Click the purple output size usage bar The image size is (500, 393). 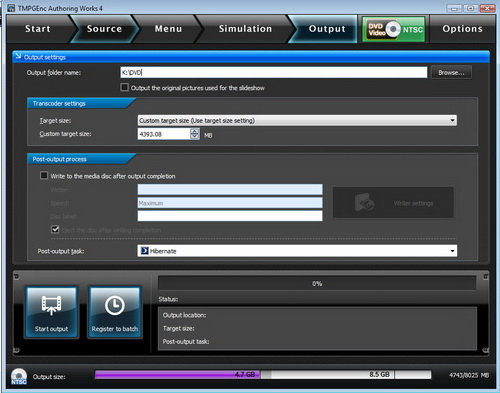[x=177, y=375]
